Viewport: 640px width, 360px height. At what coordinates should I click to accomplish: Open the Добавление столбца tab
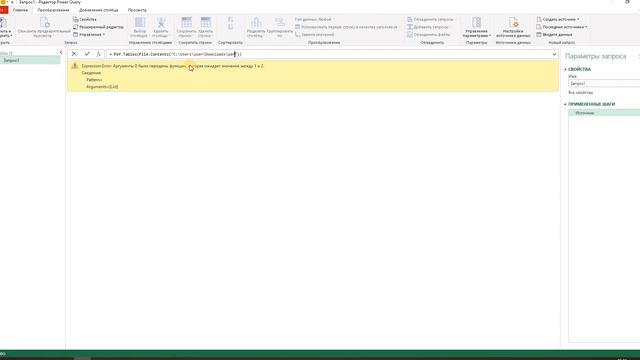(x=99, y=10)
